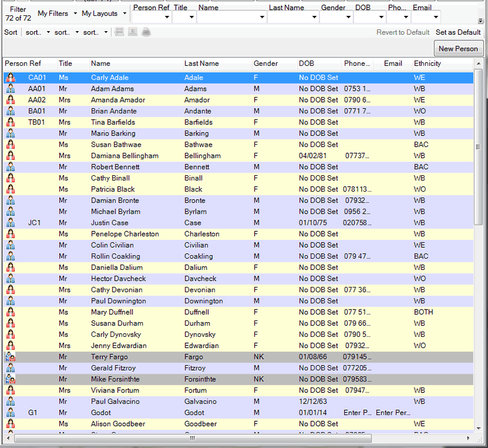Click the person icon for Justin Case
Image resolution: width=488 pixels, height=448 pixels.
pos(10,223)
